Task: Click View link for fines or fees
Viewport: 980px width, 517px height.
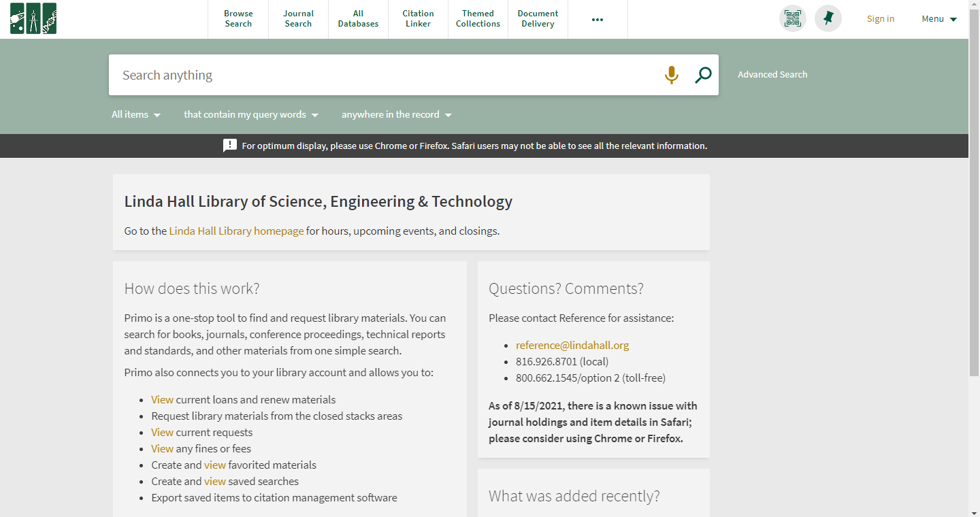Action: tap(162, 449)
